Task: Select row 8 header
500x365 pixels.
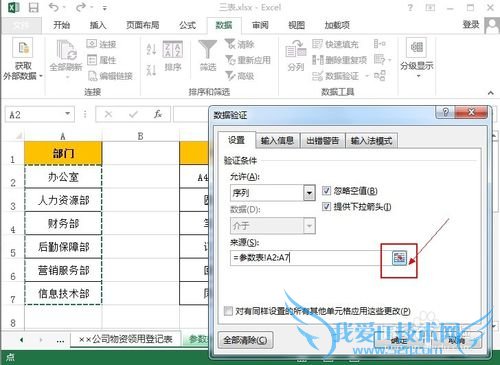Action: pos(13,317)
